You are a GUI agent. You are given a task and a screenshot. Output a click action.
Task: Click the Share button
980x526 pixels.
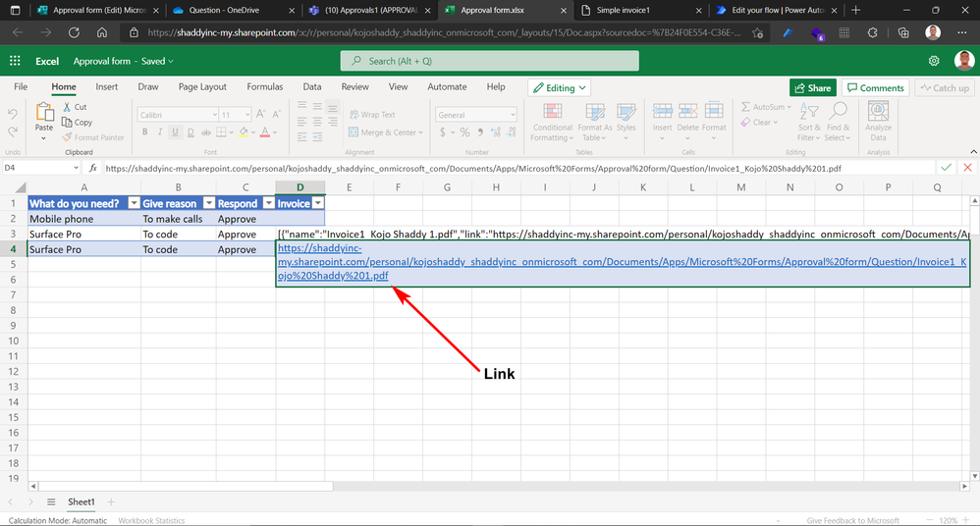click(x=812, y=88)
